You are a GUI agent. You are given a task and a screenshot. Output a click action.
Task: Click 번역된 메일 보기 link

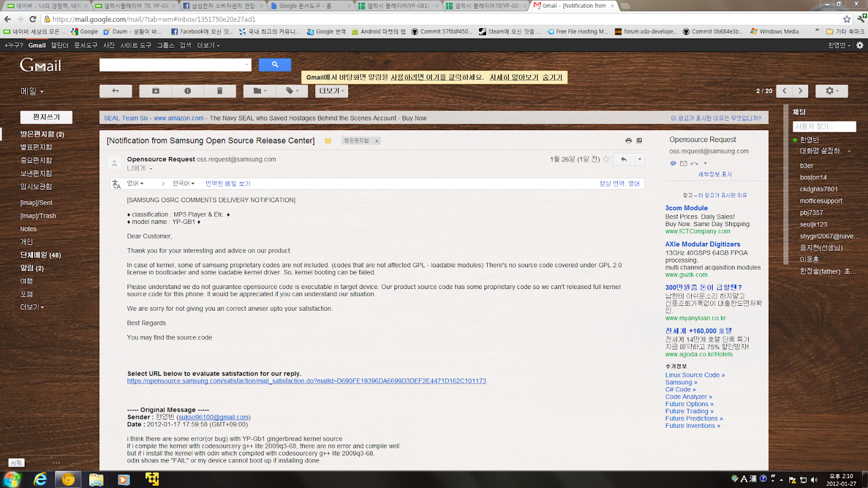coord(228,184)
